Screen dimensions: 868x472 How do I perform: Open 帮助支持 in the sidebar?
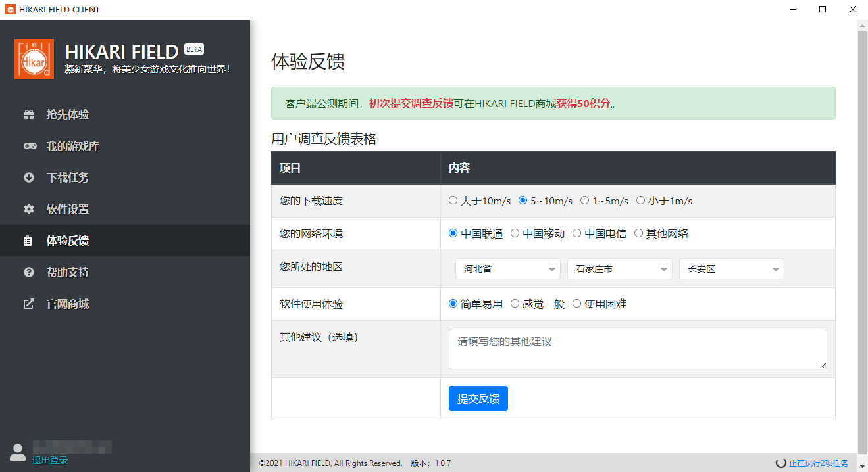(125, 272)
